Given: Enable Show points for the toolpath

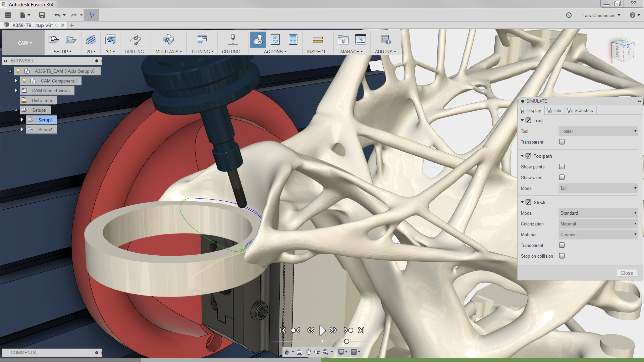Looking at the screenshot, I should (562, 166).
